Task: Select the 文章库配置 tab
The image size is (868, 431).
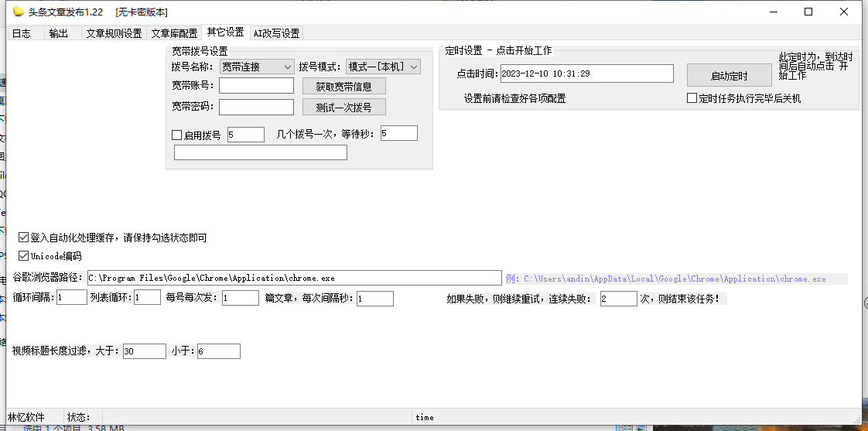Action: click(174, 33)
